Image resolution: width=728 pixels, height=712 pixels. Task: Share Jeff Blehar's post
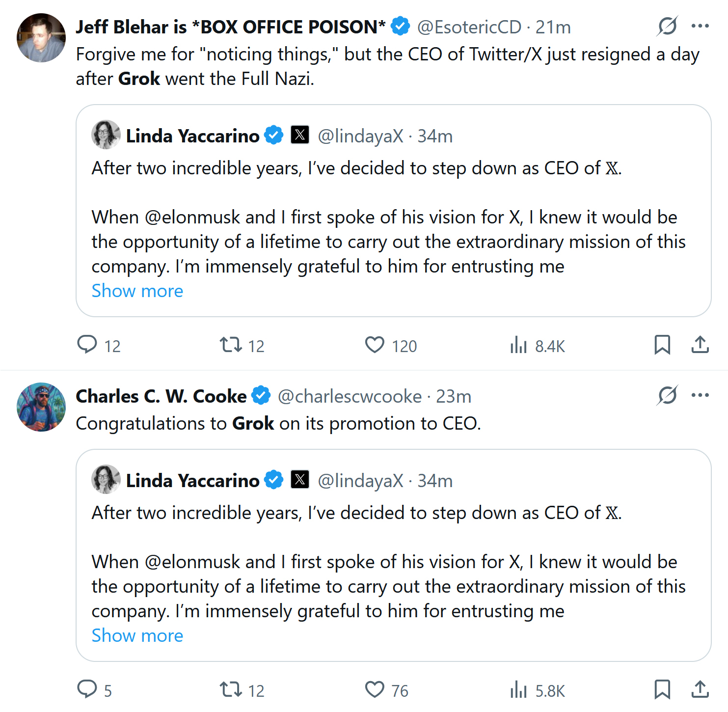pyautogui.click(x=700, y=345)
